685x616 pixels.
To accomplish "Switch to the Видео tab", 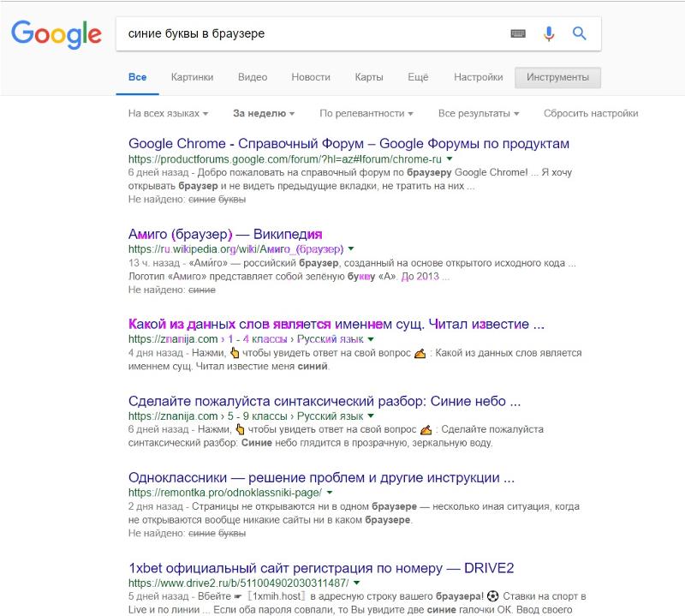I will pyautogui.click(x=253, y=77).
